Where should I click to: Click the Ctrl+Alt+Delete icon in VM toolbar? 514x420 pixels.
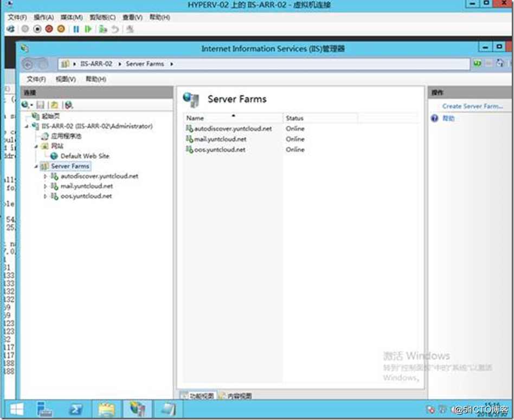tap(10, 29)
